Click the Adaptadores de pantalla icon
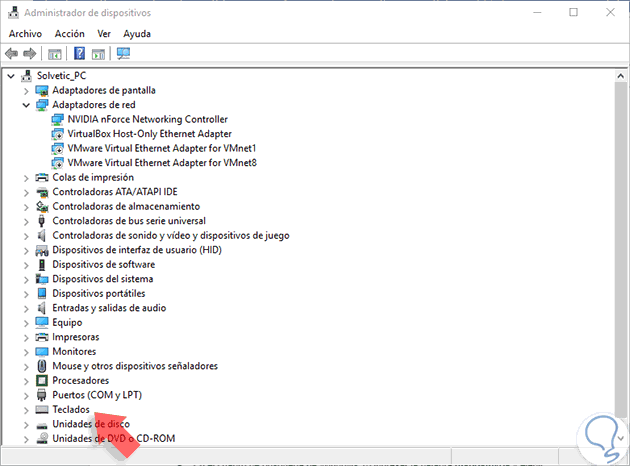Screen dimensions: 630x466 [42, 90]
